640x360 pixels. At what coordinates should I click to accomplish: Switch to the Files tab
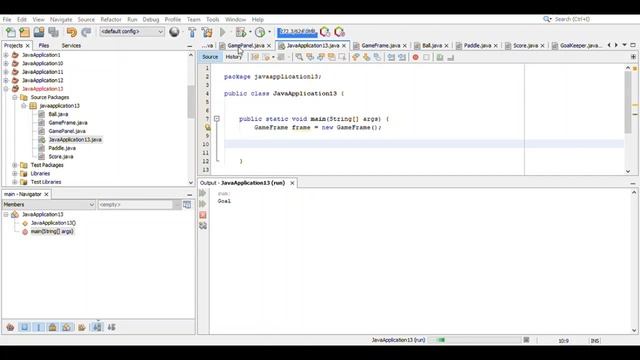click(x=44, y=46)
